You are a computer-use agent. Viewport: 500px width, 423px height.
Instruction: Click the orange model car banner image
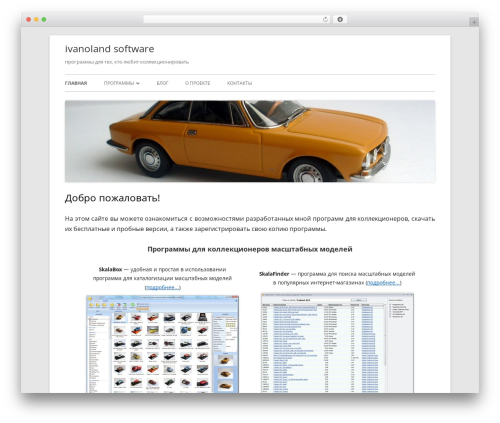pyautogui.click(x=250, y=141)
